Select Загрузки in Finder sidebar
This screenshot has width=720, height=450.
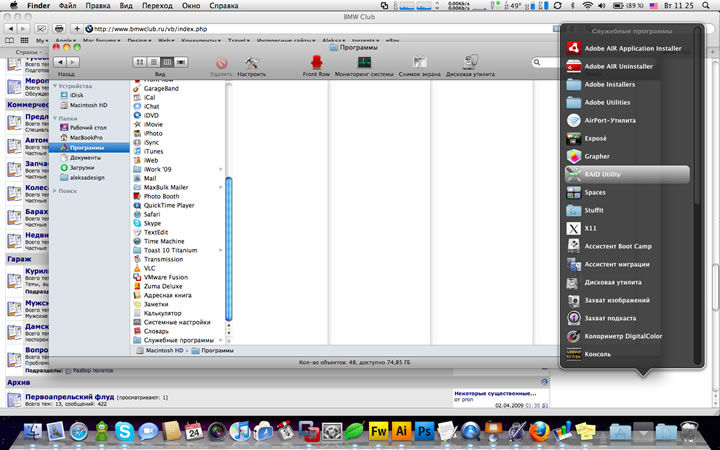pos(77,168)
